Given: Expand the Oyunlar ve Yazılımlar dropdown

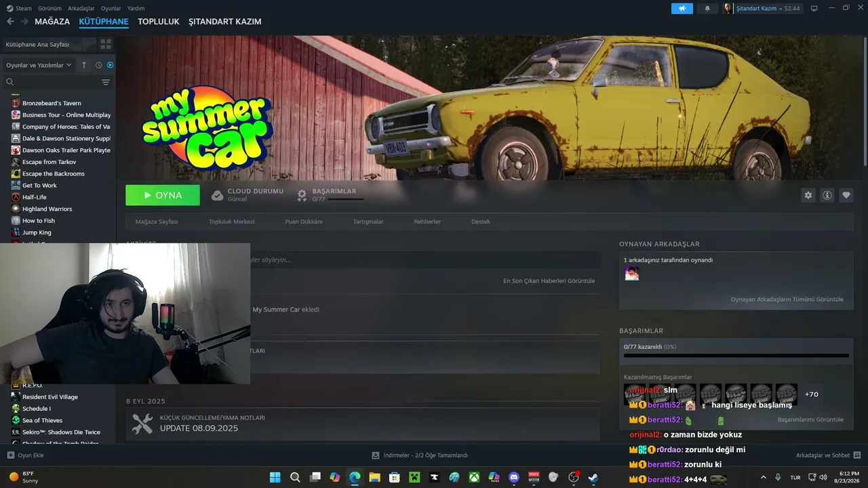Looking at the screenshot, I should pos(39,65).
